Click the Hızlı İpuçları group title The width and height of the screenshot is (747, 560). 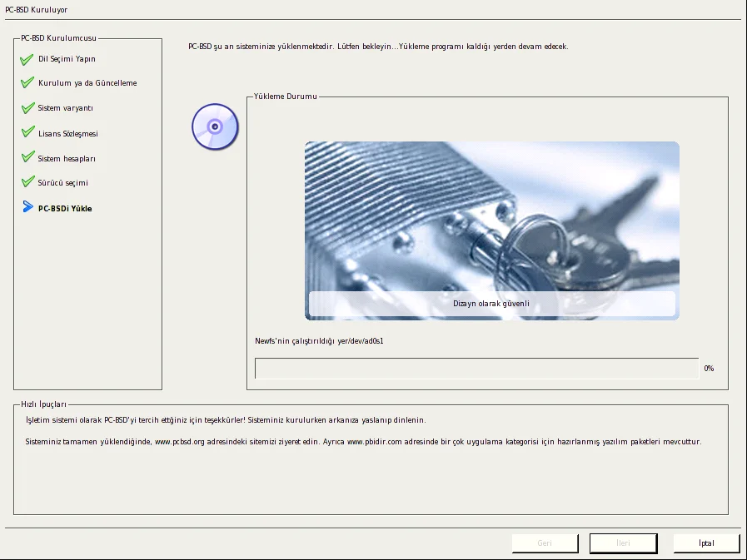pos(44,404)
